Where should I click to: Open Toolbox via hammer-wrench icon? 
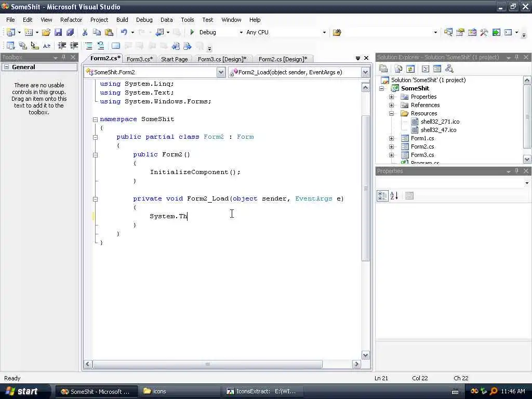[484, 32]
